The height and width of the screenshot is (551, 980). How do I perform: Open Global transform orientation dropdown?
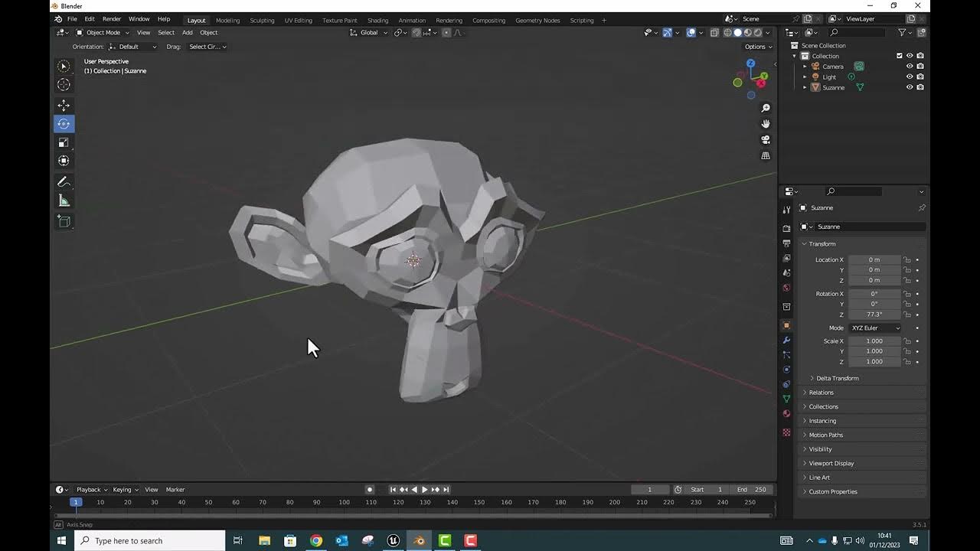click(x=370, y=32)
